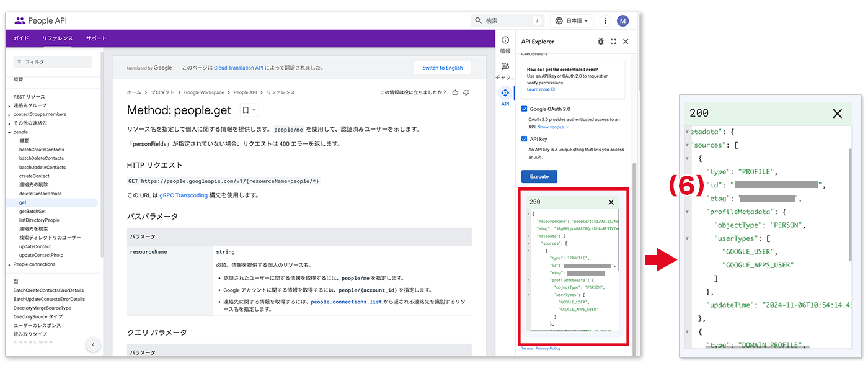Close the enlarged 200 response panel
This screenshot has height=368, width=868.
[x=838, y=114]
